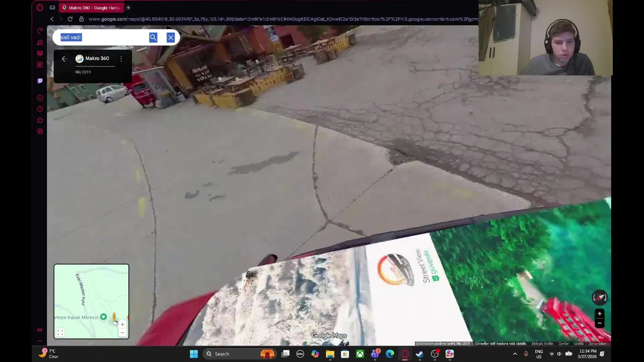
Task: Zoom out Street View with minus button
Action: (599, 323)
